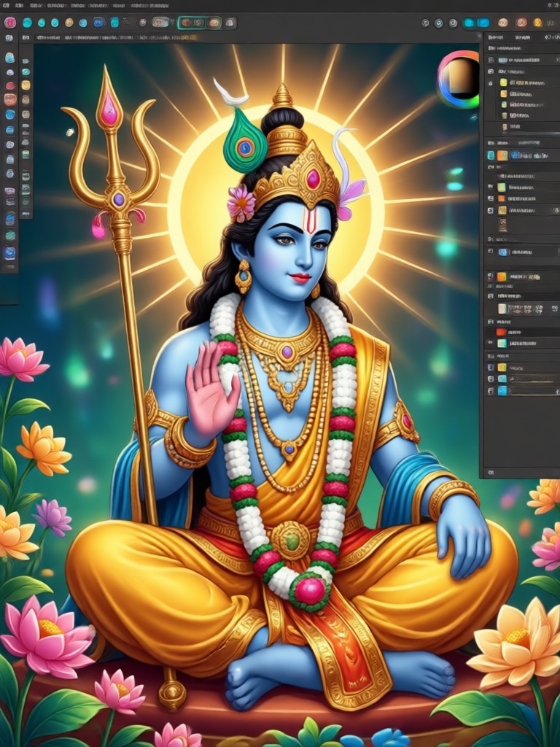This screenshot has width=560, height=747.
Task: Click the small x above the canvas corner
Action: [478, 36]
